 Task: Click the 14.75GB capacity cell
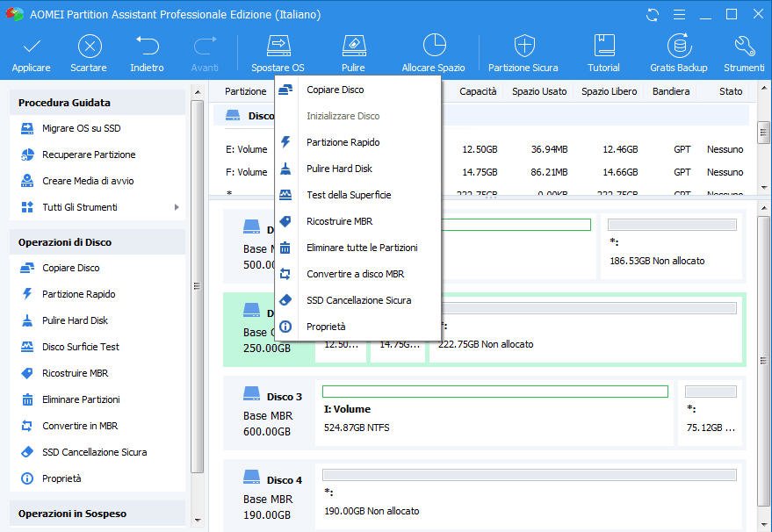[x=480, y=172]
